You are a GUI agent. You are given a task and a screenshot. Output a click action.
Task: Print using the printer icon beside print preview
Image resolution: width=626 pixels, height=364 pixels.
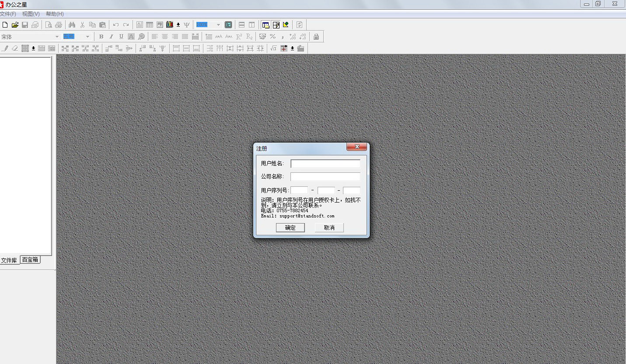[59, 24]
